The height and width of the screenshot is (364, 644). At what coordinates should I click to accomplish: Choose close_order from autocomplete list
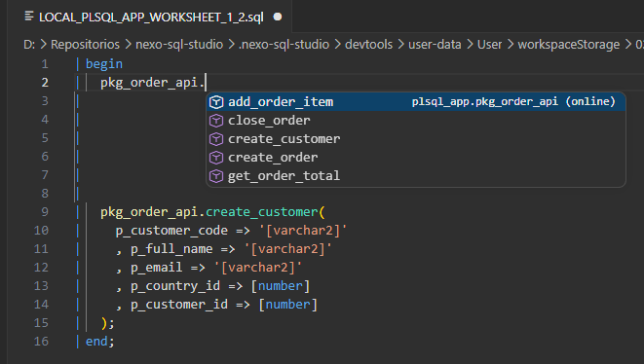[x=416, y=121]
